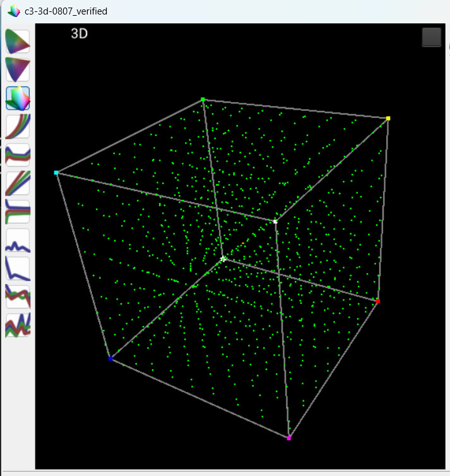Open the inverted CIE uv gamut view

18,70
